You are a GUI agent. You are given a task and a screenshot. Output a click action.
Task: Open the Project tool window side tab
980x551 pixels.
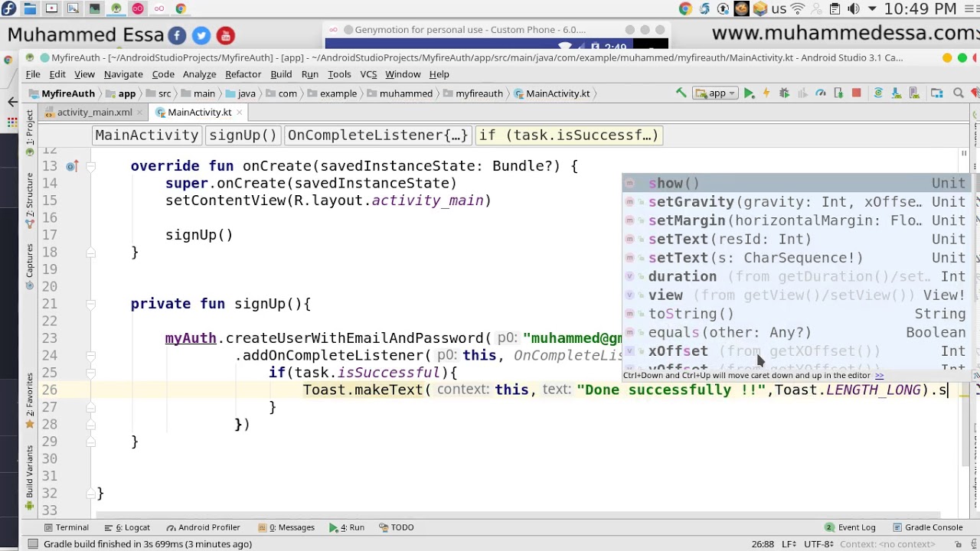pyautogui.click(x=29, y=132)
